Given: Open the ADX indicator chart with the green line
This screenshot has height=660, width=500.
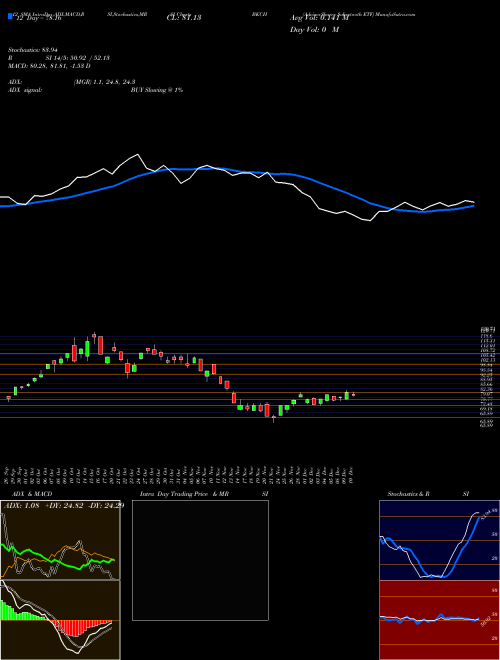Looking at the screenshot, I should pos(60,540).
